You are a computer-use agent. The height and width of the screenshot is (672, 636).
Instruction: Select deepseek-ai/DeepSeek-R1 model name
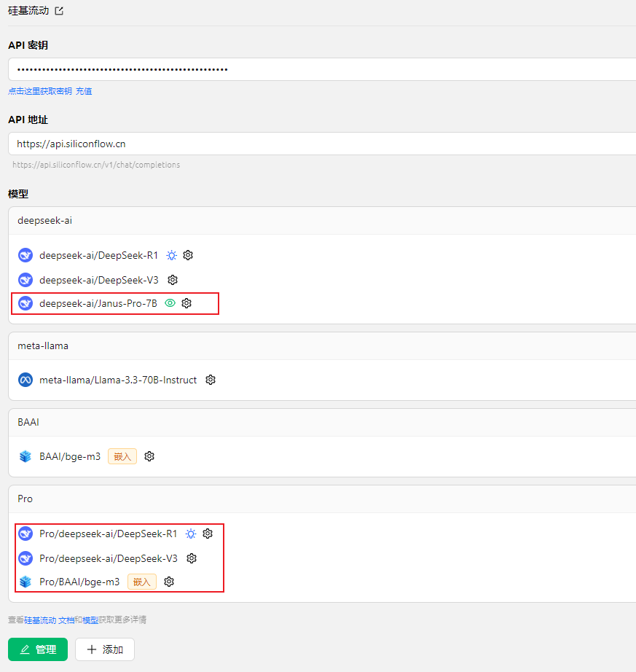click(x=98, y=255)
